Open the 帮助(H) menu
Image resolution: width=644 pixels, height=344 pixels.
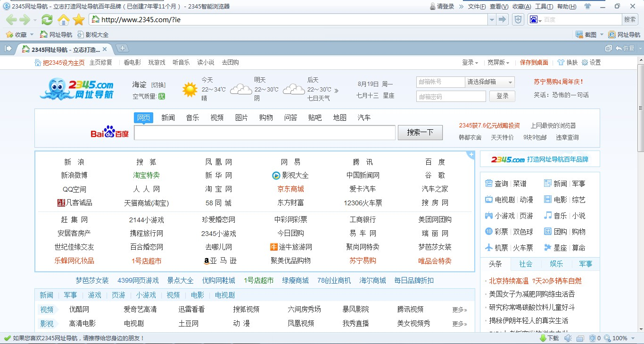click(567, 7)
